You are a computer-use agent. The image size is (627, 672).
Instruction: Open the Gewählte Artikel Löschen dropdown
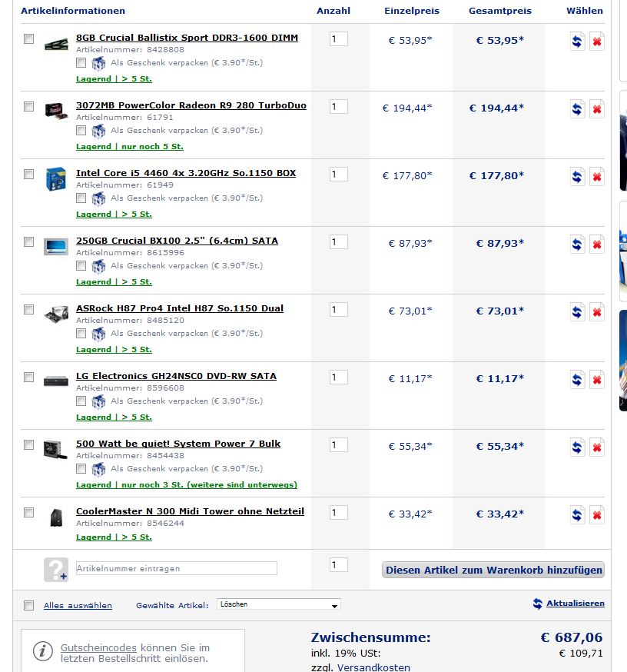coord(279,604)
